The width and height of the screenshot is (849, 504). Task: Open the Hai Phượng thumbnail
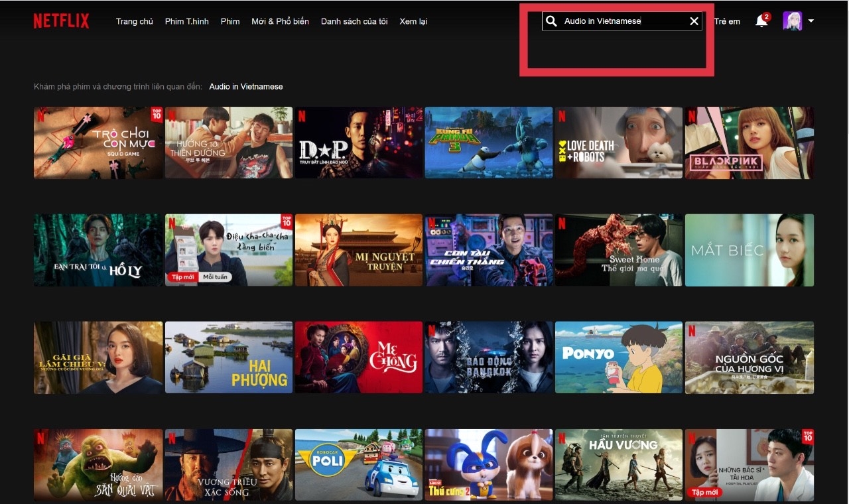[x=229, y=357]
